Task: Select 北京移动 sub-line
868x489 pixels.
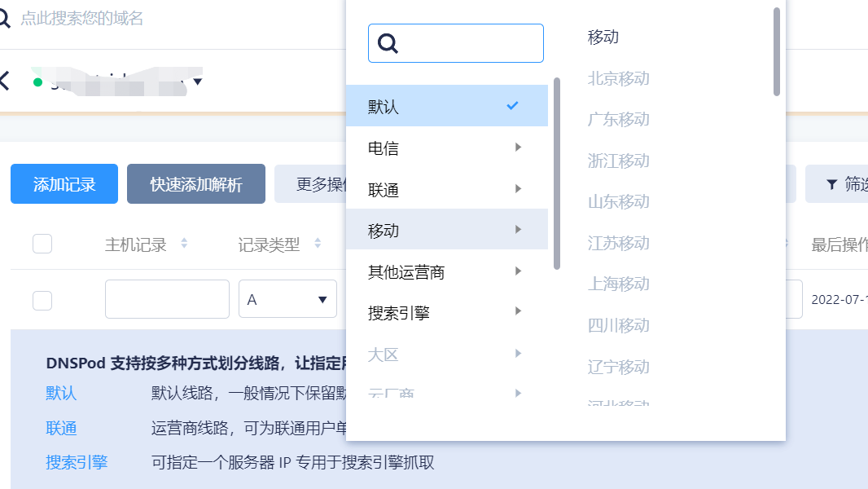Action: pyautogui.click(x=618, y=78)
